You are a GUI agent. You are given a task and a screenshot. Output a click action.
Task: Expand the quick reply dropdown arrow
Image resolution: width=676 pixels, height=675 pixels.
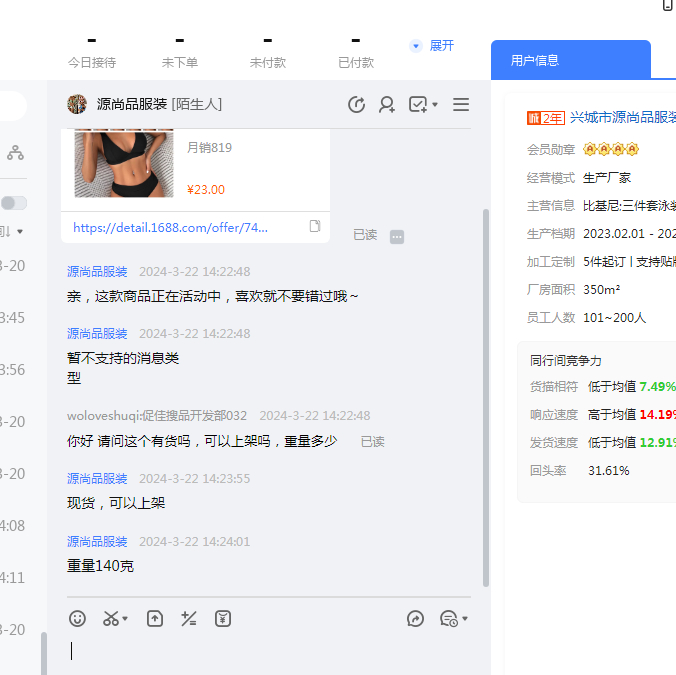tap(465, 620)
